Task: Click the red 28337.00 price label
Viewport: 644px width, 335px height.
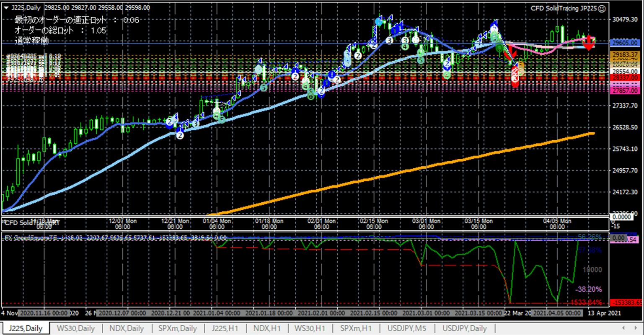Action: coord(625,78)
